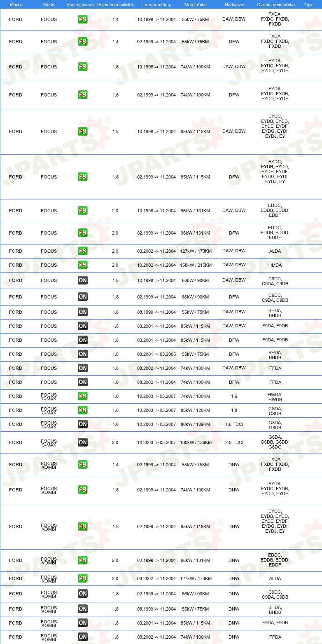
Task: Click the "Marka" column header
Action: pos(16,5)
